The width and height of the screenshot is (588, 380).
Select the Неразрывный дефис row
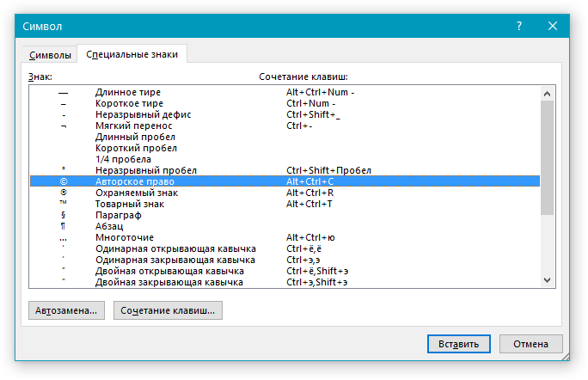click(x=285, y=114)
